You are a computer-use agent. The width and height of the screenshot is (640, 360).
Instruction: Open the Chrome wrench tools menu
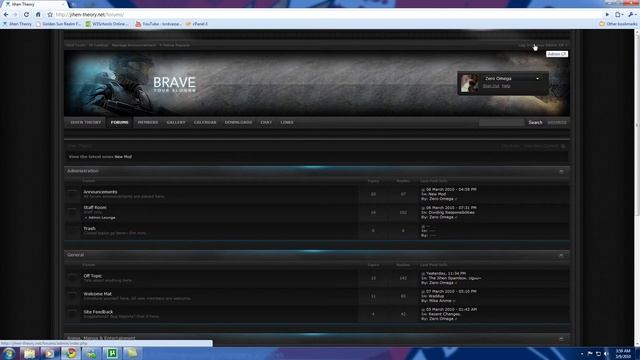632,15
